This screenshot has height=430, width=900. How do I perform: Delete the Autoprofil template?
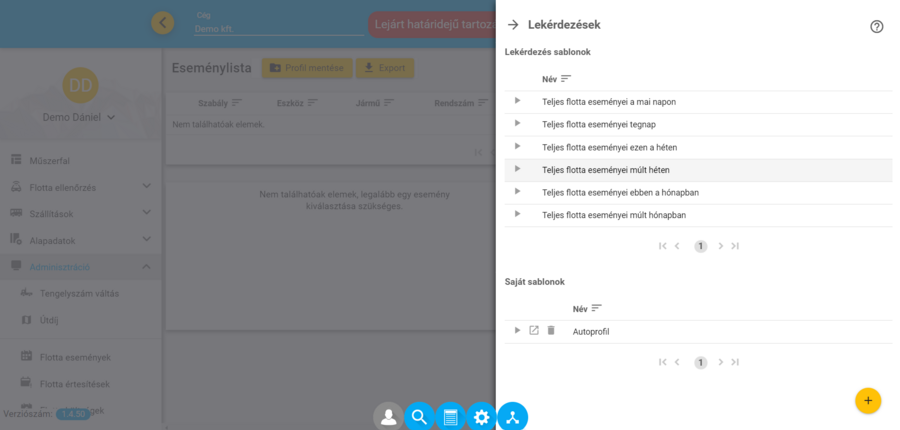[x=551, y=331]
